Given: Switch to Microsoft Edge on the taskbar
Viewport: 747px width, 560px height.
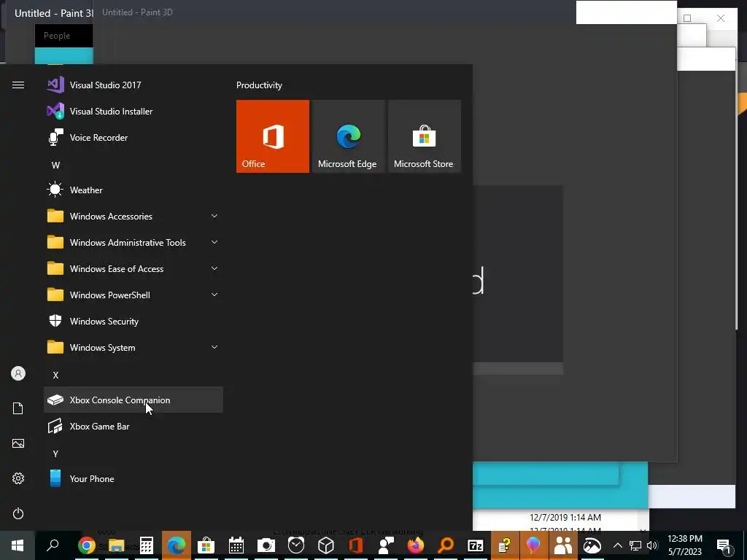Looking at the screenshot, I should tap(177, 545).
